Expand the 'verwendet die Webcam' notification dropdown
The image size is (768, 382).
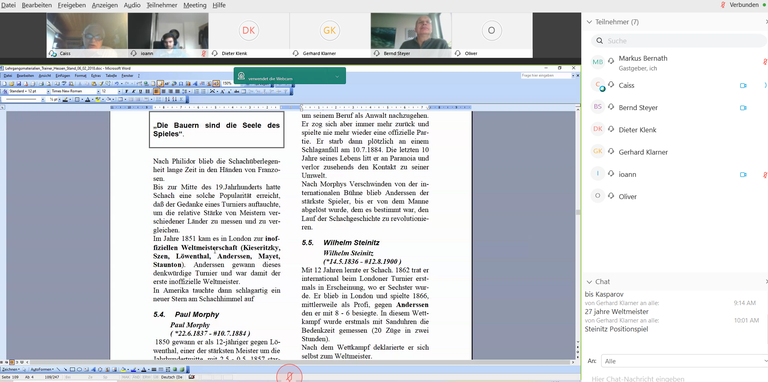337,77
